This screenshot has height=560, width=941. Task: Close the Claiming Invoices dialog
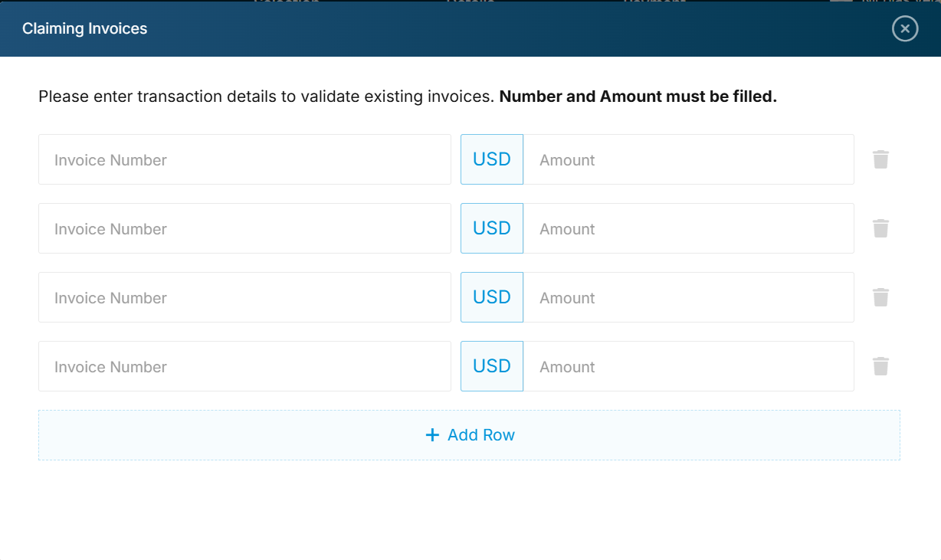tap(905, 29)
